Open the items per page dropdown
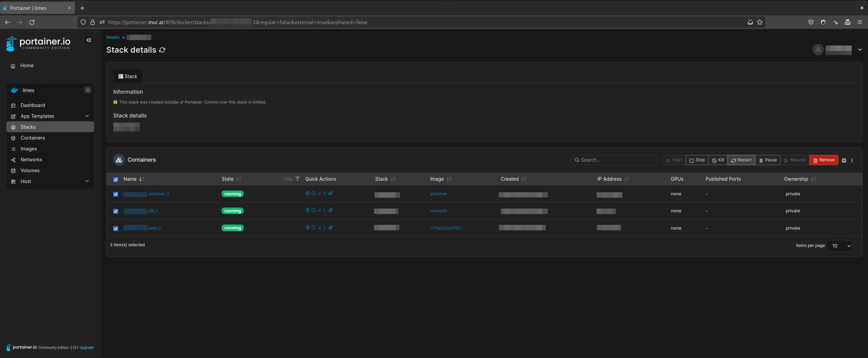 pyautogui.click(x=839, y=246)
